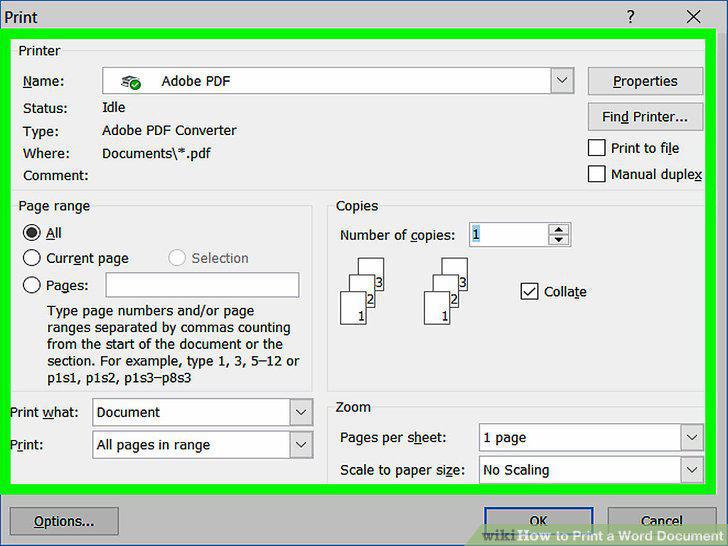
Task: Uncheck the Collate checkbox
Action: 529,292
